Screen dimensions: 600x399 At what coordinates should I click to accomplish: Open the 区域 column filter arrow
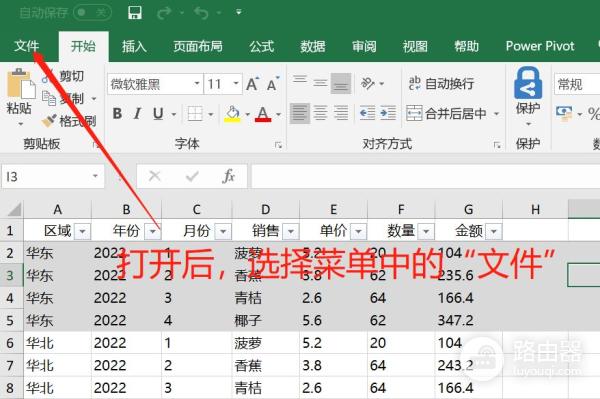pyautogui.click(x=82, y=231)
